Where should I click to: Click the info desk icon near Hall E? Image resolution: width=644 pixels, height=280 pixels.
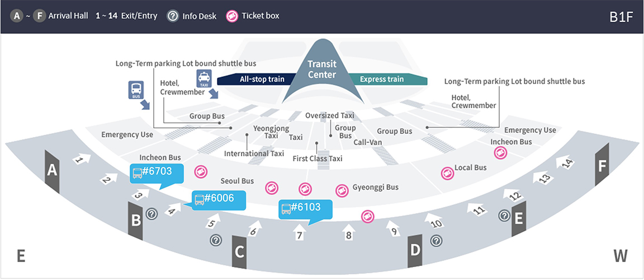[x=504, y=215]
